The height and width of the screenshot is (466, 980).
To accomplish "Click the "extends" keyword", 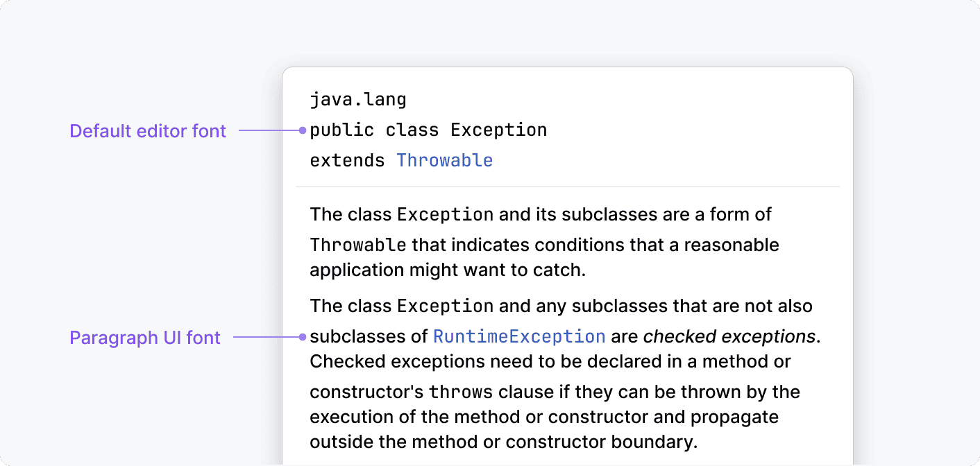I will 347,161.
